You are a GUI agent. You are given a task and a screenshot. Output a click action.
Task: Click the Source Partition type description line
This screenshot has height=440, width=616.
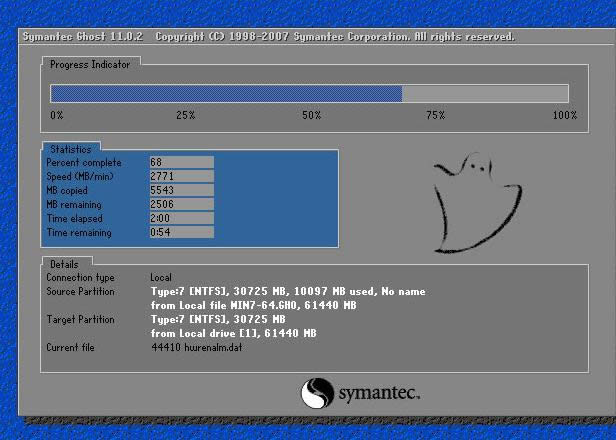[288, 291]
